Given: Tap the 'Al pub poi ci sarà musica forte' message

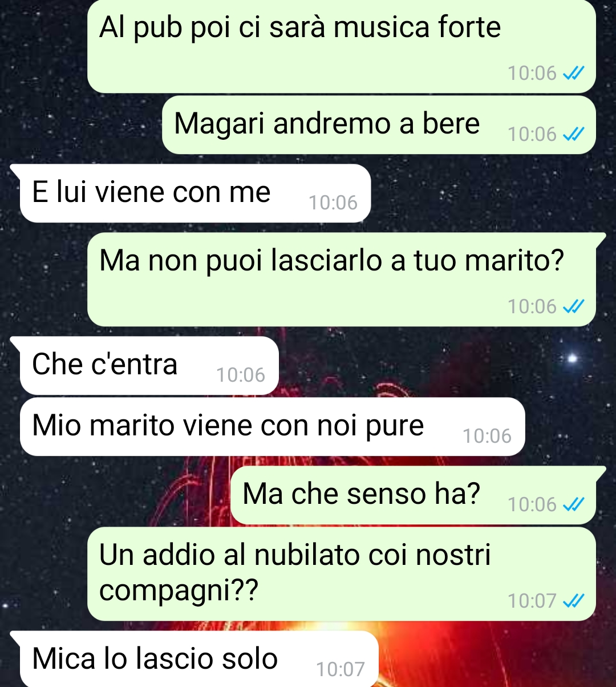Looking at the screenshot, I should coord(341,46).
